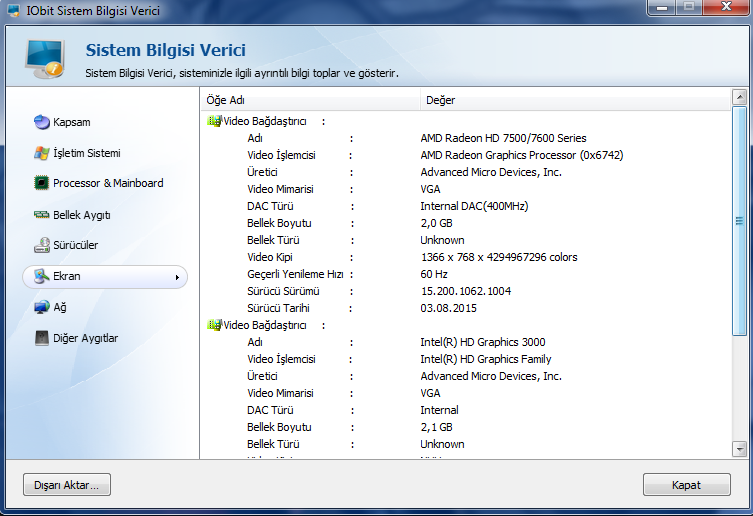Minimize the IObit Sistem Bilgisi Verici window
Screen dimensions: 753x516
tap(662, 7)
